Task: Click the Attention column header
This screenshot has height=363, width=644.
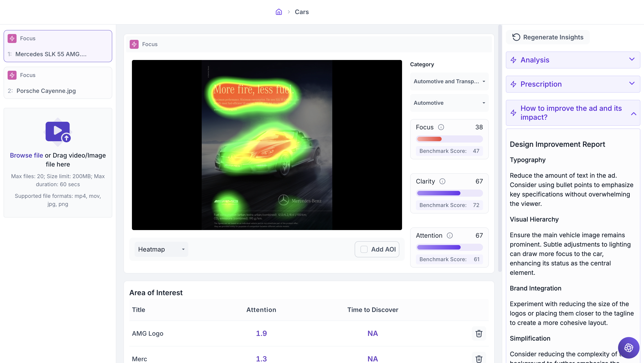Action: coord(261,310)
